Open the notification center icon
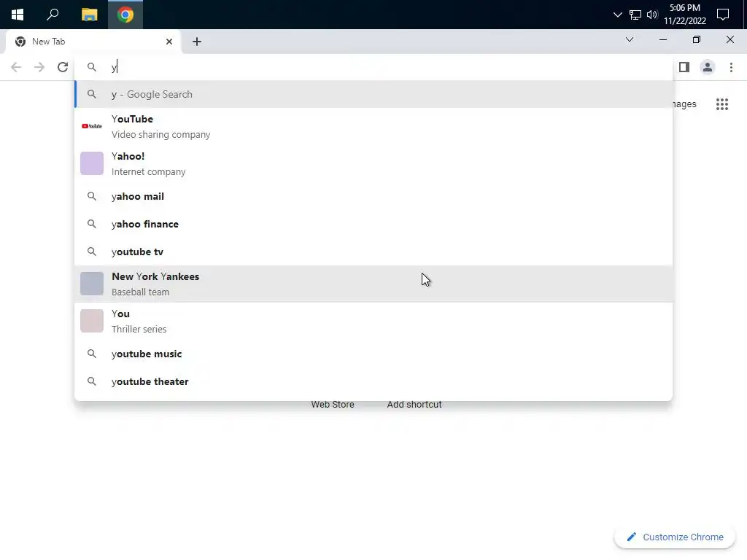This screenshot has width=747, height=560. [723, 15]
